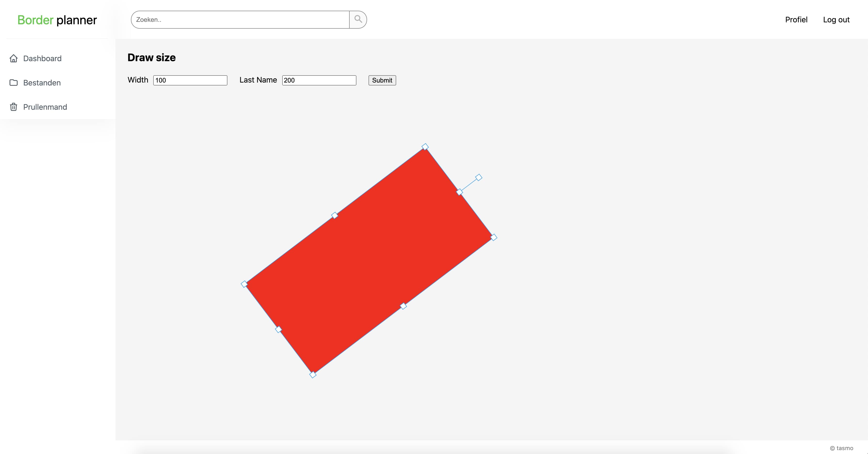868x454 pixels.
Task: Click the Zoeken search input field
Action: pos(240,19)
